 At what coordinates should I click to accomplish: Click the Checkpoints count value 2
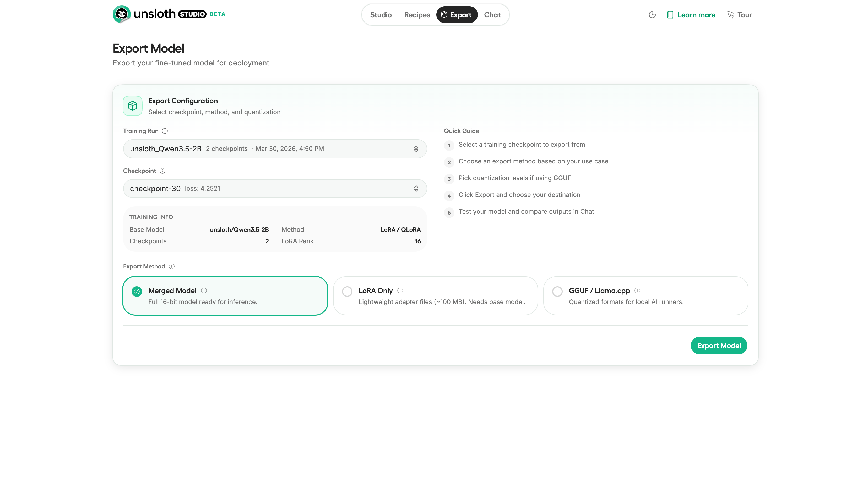(267, 241)
